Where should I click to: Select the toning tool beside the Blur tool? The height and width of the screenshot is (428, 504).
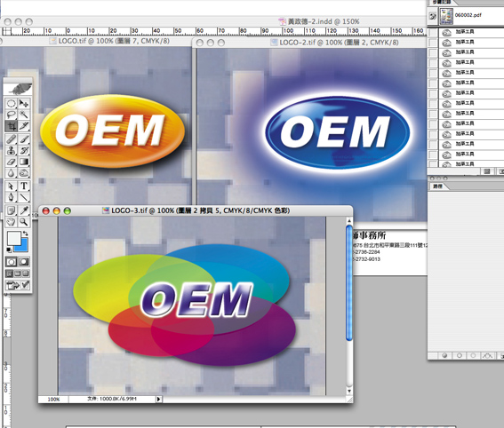pos(24,173)
